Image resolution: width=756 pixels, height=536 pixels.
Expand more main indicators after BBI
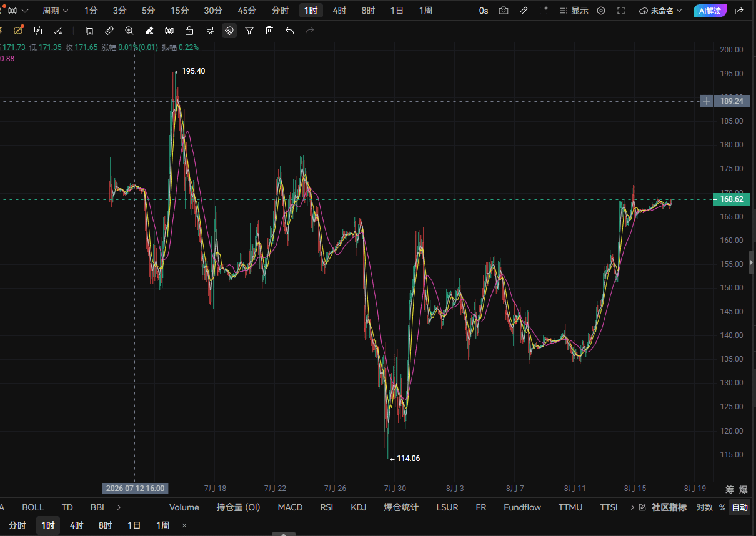(119, 507)
